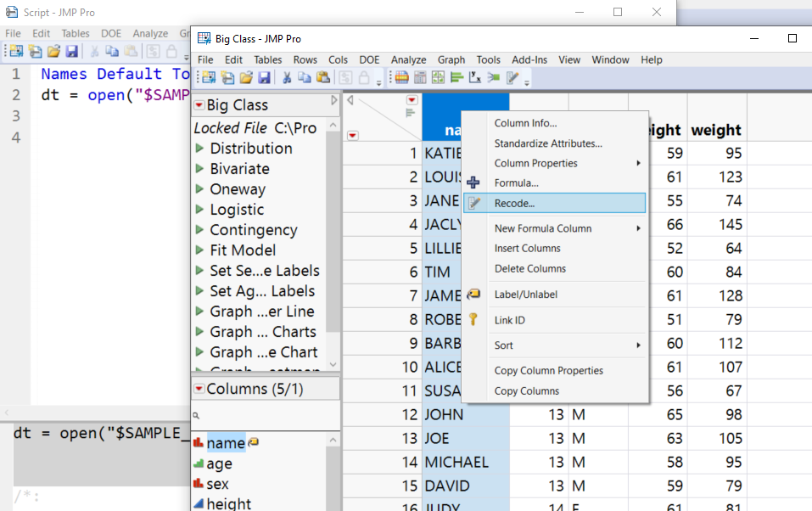Image resolution: width=812 pixels, height=511 pixels.
Task: Click Copy icon in Big Class toolbar
Action: (305, 78)
